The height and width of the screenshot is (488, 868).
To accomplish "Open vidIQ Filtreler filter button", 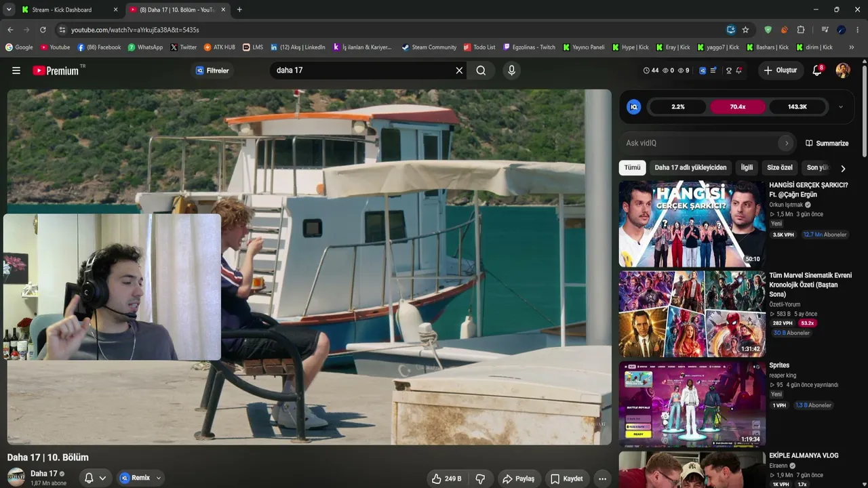I will [212, 70].
